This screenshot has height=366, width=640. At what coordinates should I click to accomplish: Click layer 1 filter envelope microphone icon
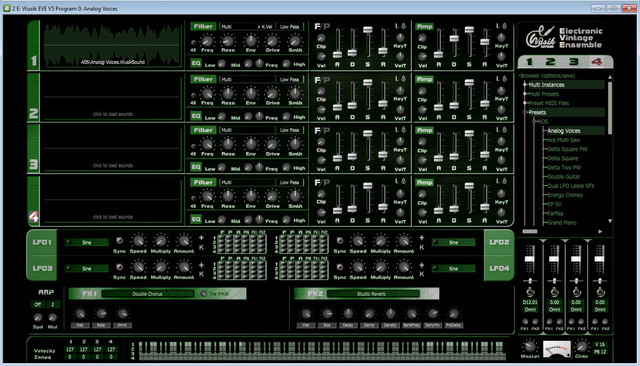[403, 26]
